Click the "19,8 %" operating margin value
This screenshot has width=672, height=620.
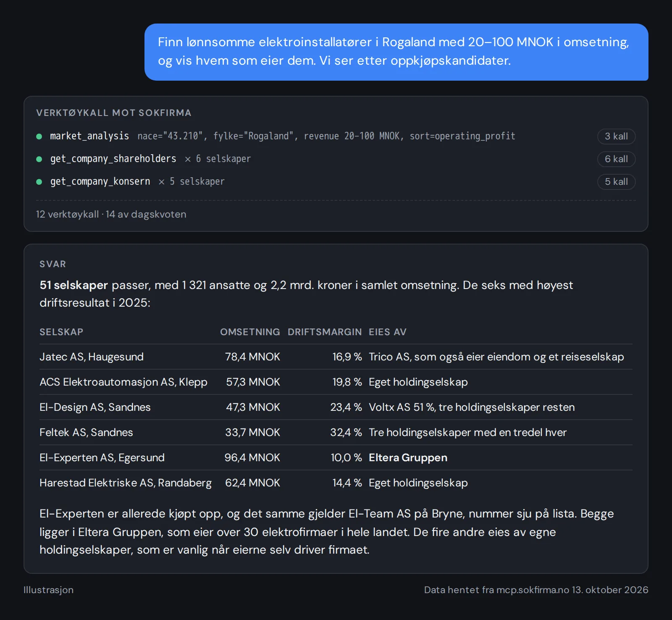click(347, 382)
